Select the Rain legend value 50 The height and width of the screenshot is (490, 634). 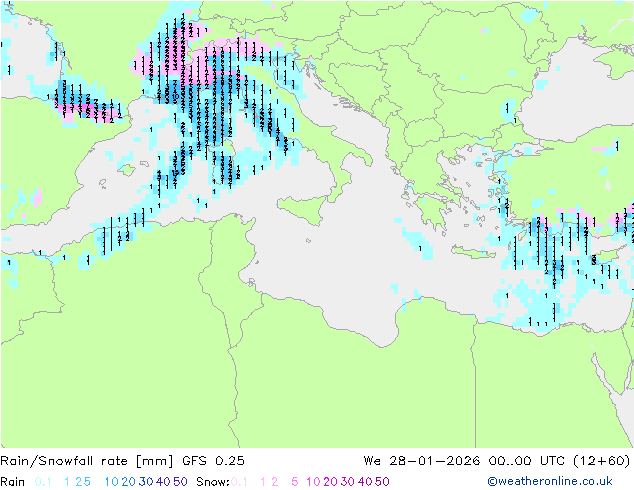180,482
